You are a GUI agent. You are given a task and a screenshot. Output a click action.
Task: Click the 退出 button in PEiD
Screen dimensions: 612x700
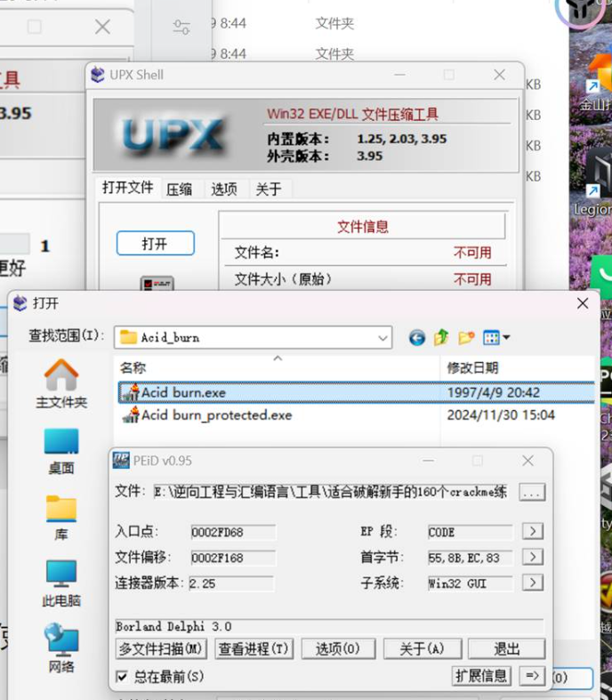tap(507, 648)
